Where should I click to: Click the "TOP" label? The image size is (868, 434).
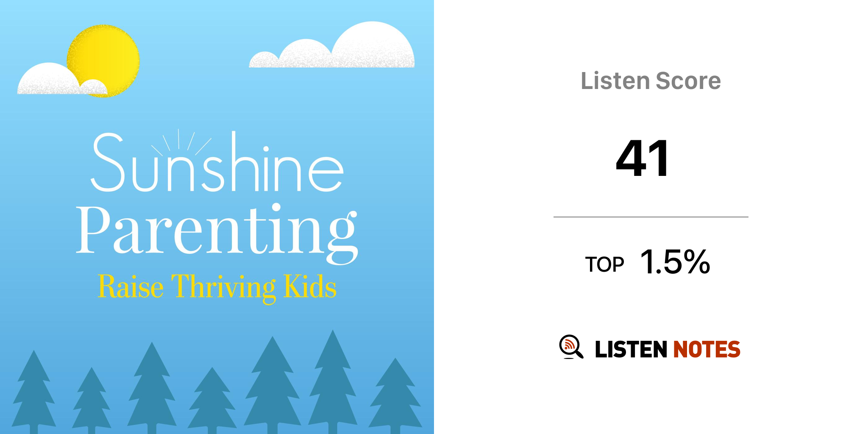[604, 265]
